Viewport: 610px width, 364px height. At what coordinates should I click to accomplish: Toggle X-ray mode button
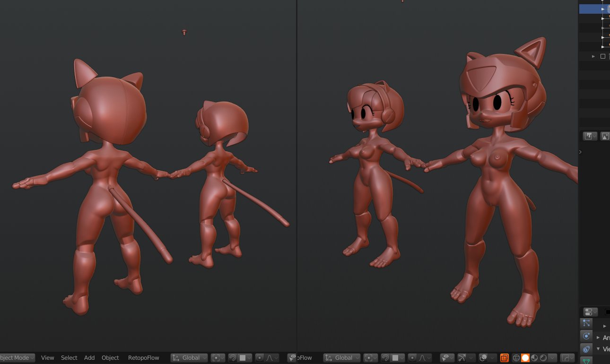[505, 358]
